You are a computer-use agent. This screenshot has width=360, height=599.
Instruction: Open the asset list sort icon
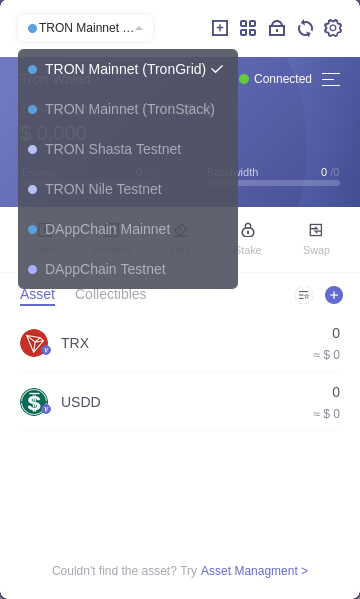click(304, 295)
